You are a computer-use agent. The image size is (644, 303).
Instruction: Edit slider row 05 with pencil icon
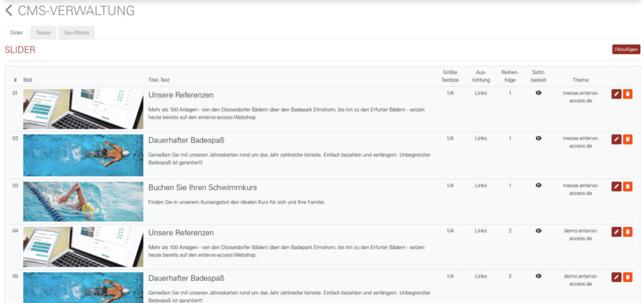(616, 277)
